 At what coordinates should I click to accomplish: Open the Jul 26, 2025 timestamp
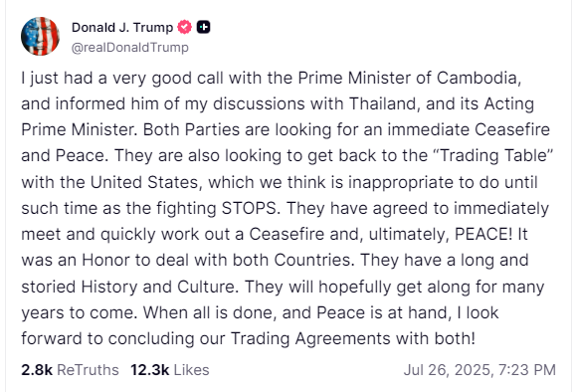point(479,370)
